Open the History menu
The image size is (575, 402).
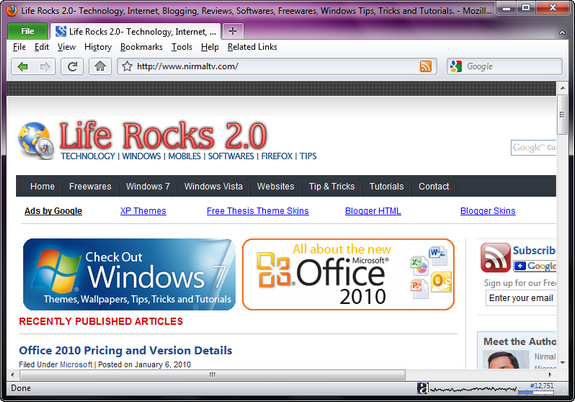point(98,47)
